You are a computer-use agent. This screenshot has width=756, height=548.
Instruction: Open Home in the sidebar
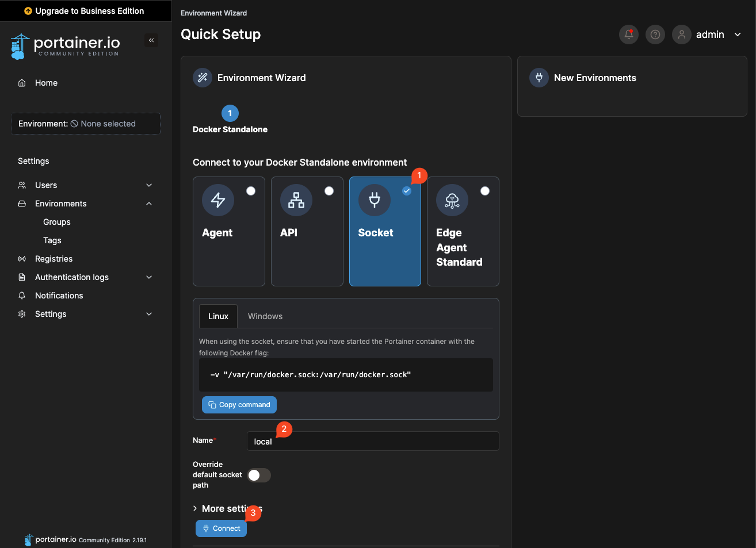[46, 83]
